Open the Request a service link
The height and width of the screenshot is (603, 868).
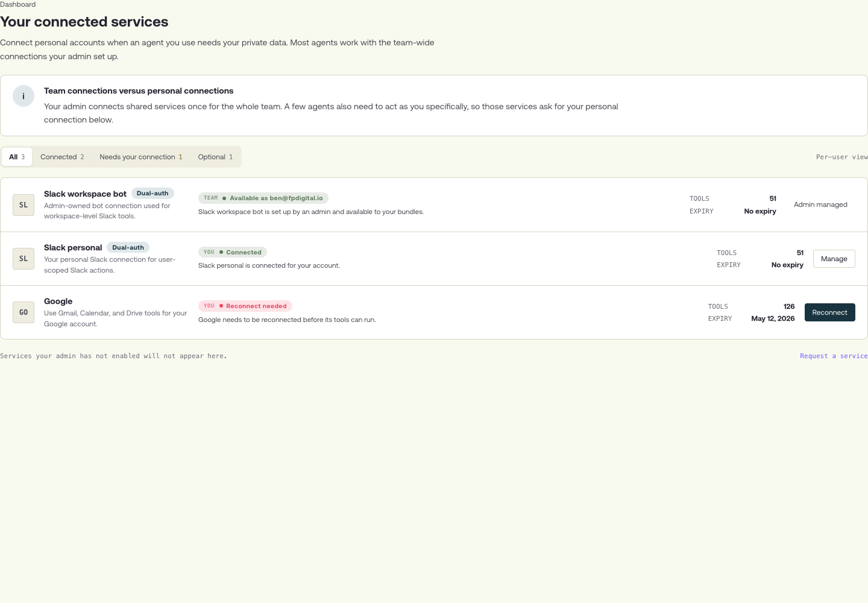pyautogui.click(x=834, y=356)
